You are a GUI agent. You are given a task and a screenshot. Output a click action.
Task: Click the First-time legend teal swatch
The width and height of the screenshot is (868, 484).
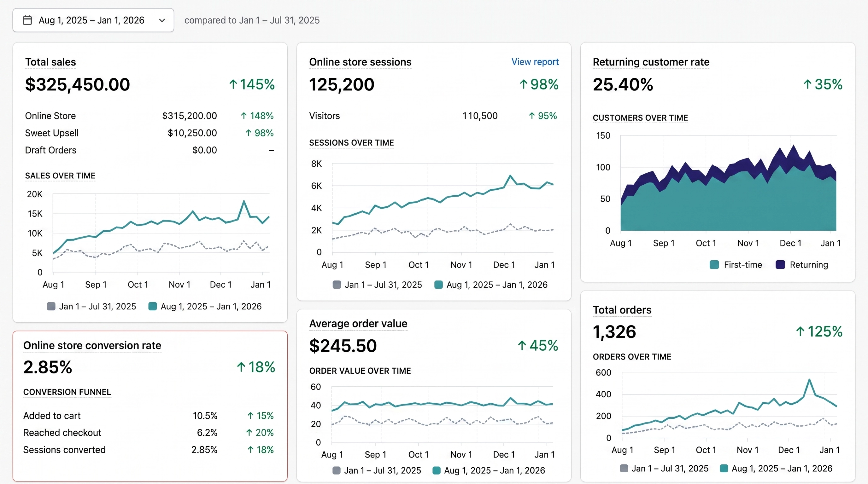point(714,265)
